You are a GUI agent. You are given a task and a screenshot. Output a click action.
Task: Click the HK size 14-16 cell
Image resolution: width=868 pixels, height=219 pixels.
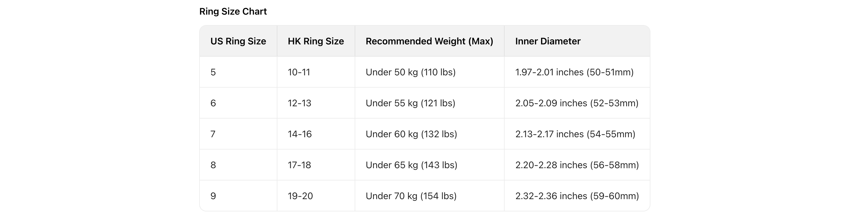(300, 134)
